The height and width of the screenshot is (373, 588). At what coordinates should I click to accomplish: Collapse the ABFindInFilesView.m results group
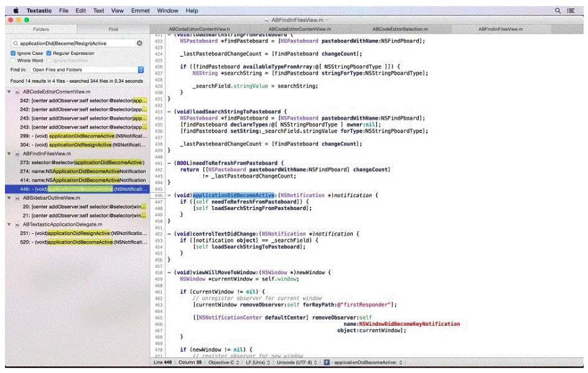pos(9,154)
